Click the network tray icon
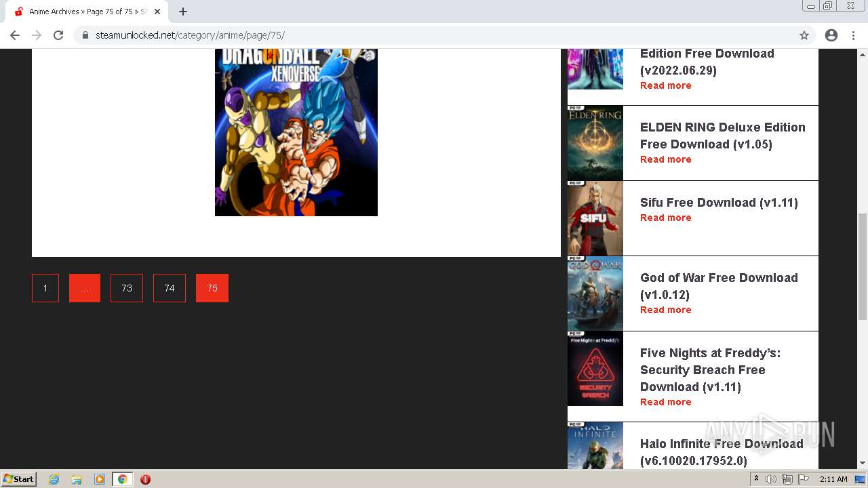The height and width of the screenshot is (488, 868). tap(787, 479)
